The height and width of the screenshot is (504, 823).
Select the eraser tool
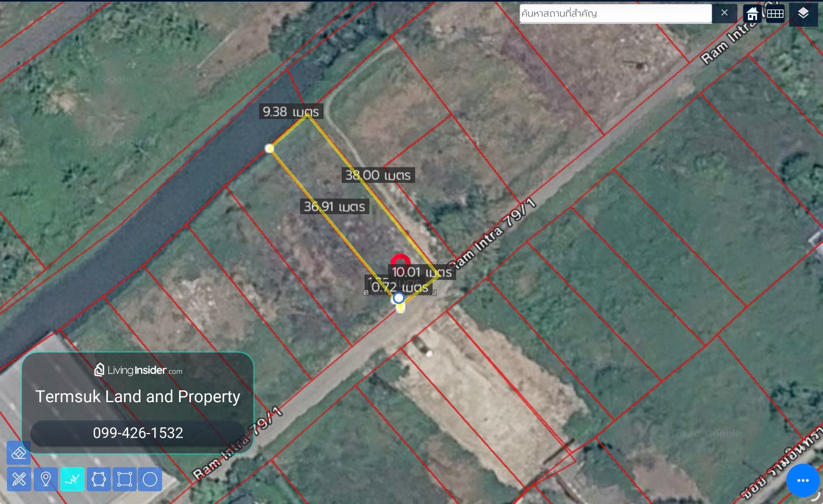pyautogui.click(x=19, y=453)
